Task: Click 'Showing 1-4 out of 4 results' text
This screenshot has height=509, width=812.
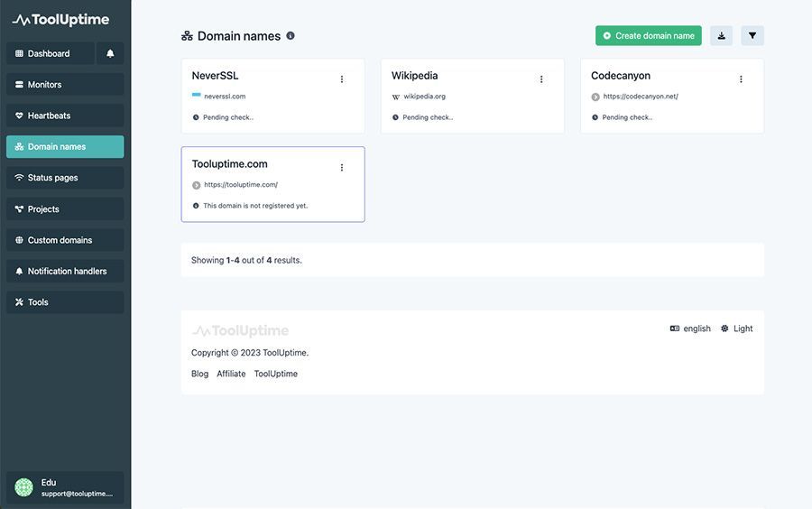Action: (x=246, y=260)
